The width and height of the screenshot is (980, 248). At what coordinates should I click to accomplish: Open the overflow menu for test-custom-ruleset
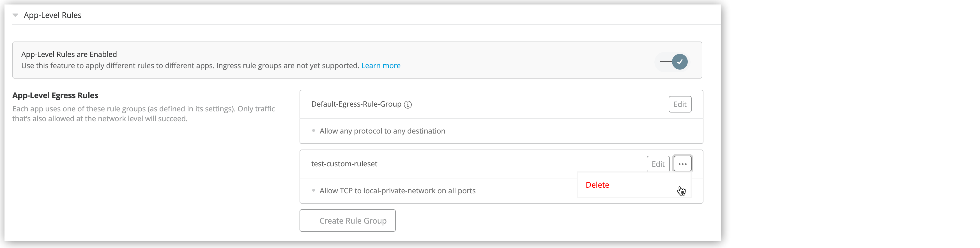682,164
